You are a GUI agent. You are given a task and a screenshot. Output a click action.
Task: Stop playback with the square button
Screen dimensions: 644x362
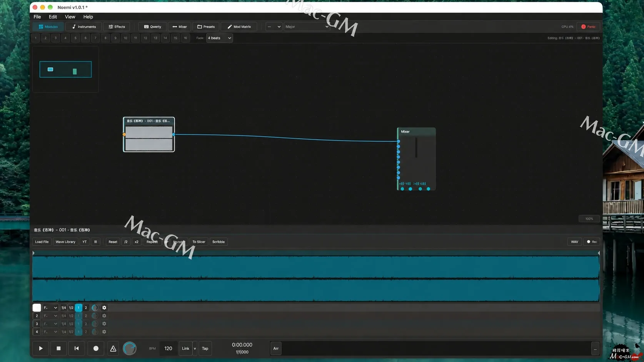point(58,348)
